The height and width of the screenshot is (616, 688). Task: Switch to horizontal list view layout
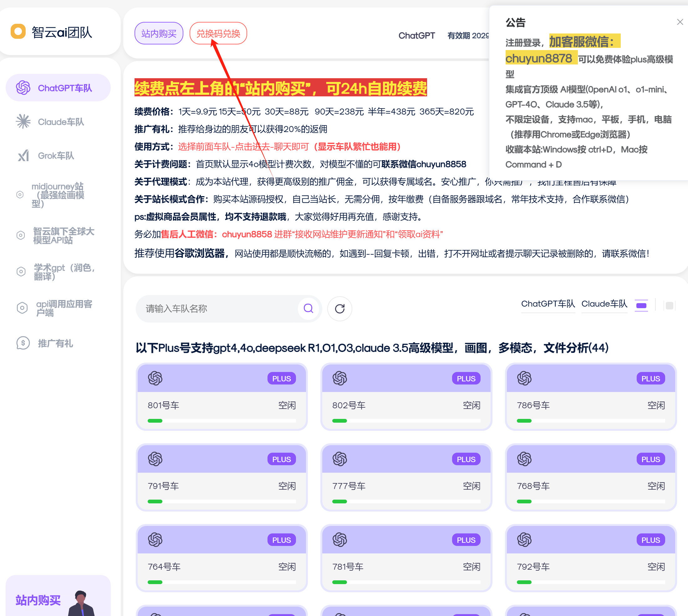641,305
